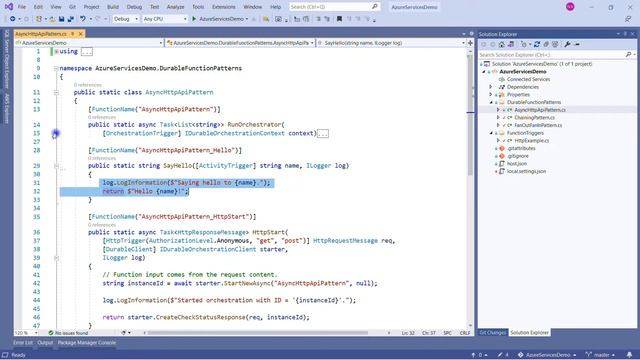Click the Find in Files icon
Screen dimensions: 640x360
(266, 19)
